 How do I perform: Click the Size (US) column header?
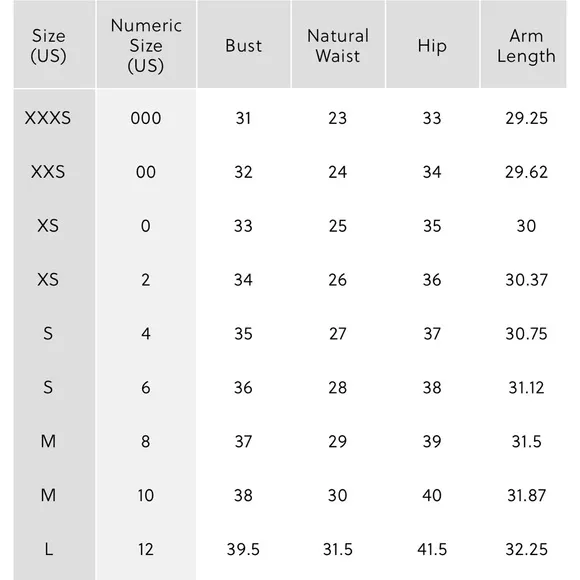point(48,46)
